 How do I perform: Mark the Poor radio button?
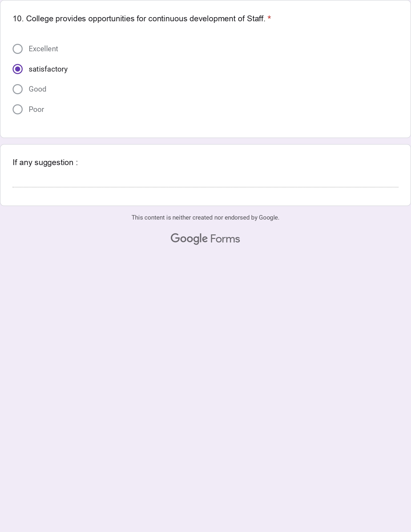coord(18,109)
